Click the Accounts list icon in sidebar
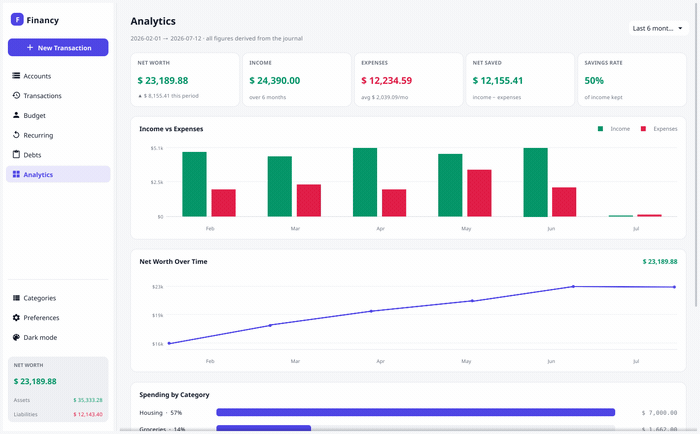The width and height of the screenshot is (700, 434). pos(16,75)
